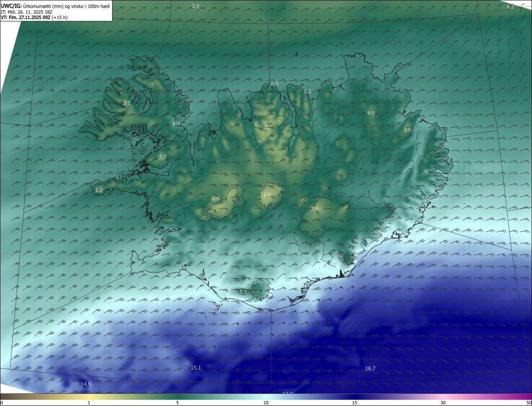Click the map title "UWC/IG: Úrkomumætti (mm)"

32,6
